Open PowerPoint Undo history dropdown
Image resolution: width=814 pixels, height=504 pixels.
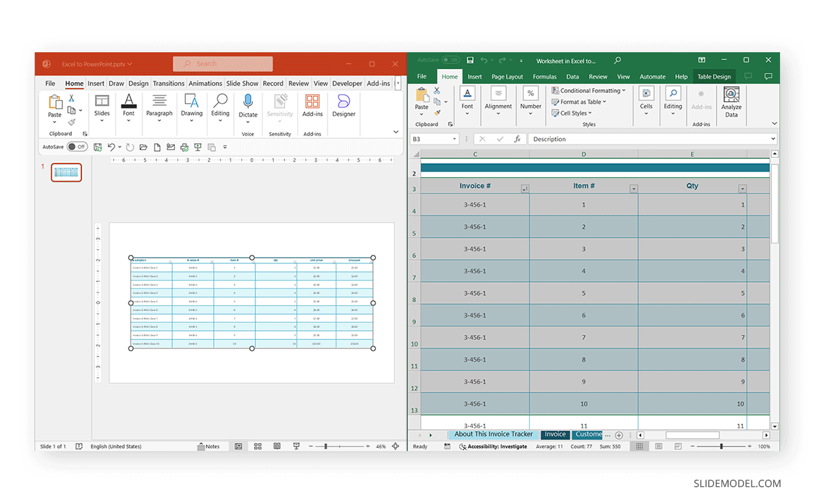tap(119, 147)
